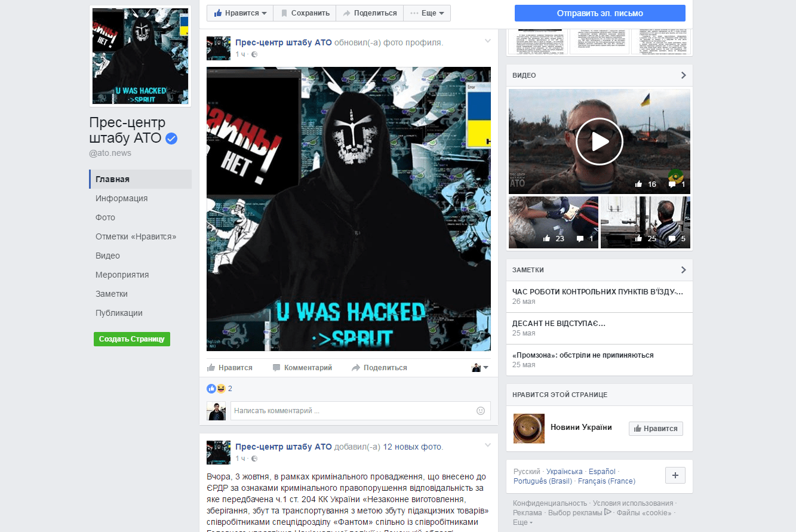
Task: Click the globe privacy icon on first post
Action: pos(254,54)
